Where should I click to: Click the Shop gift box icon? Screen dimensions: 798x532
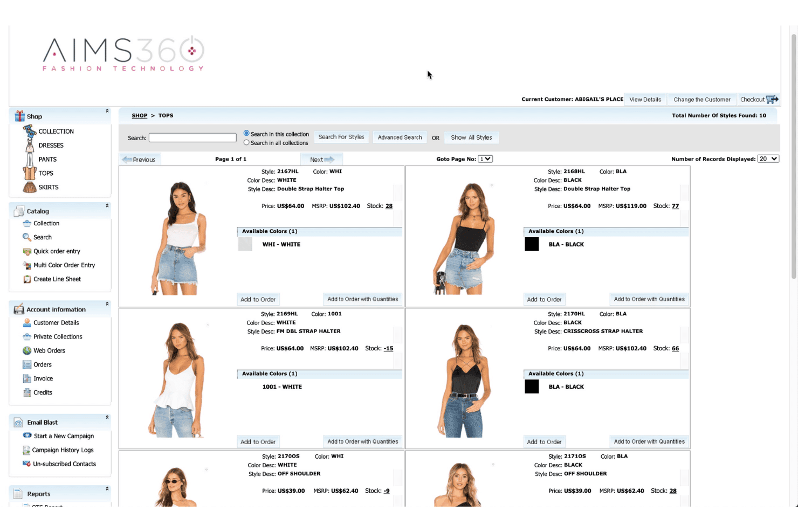click(x=20, y=116)
